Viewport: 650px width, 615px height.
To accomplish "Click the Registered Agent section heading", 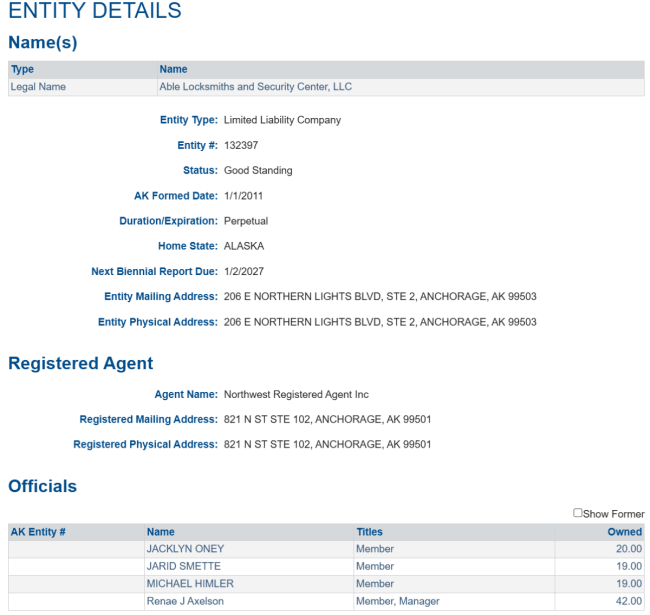I will point(81,363).
